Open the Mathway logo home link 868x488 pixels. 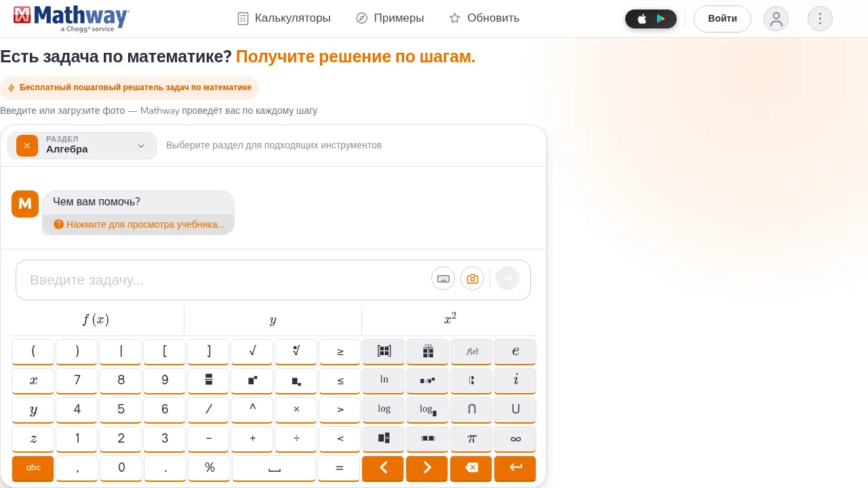point(71,18)
